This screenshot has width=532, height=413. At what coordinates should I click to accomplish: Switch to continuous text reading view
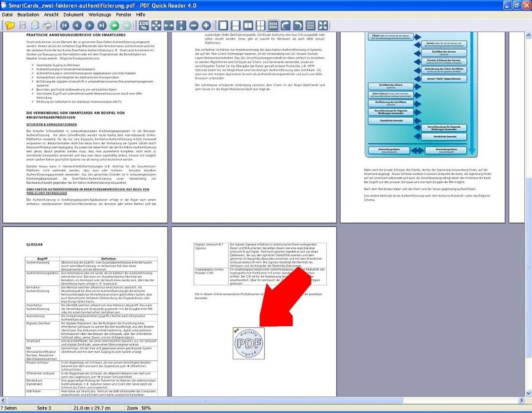(309, 26)
